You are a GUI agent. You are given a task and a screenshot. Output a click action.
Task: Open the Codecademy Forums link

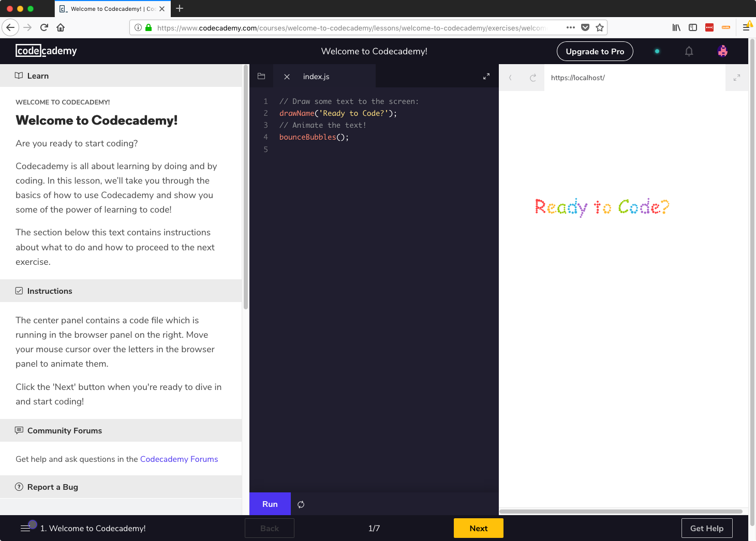pos(179,459)
